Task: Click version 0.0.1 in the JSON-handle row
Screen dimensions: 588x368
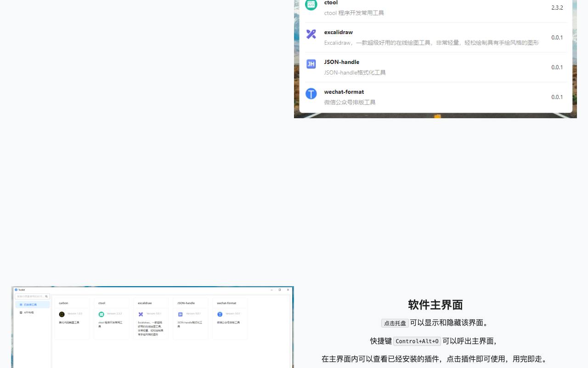Action: [557, 68]
